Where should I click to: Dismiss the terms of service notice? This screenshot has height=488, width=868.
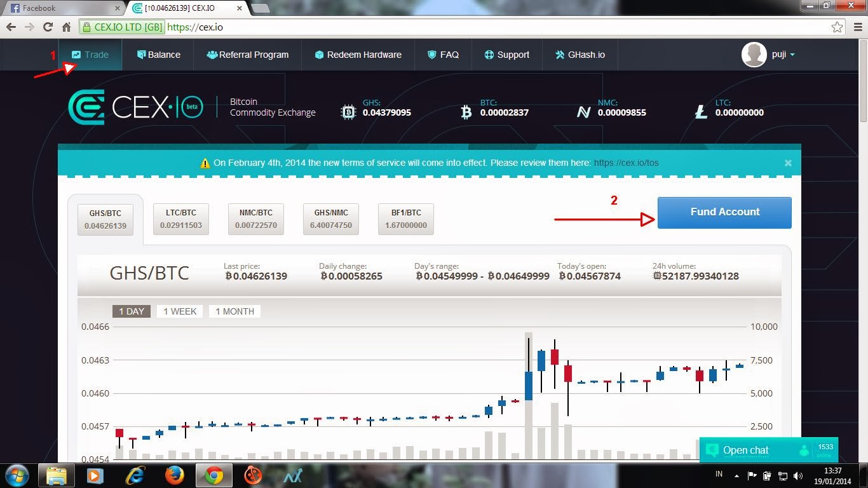[x=788, y=163]
